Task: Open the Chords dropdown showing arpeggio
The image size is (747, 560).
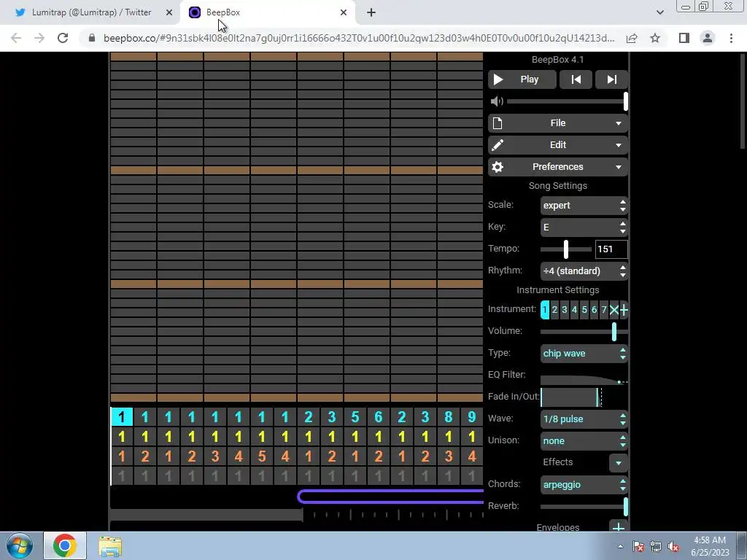Action: 584,485
